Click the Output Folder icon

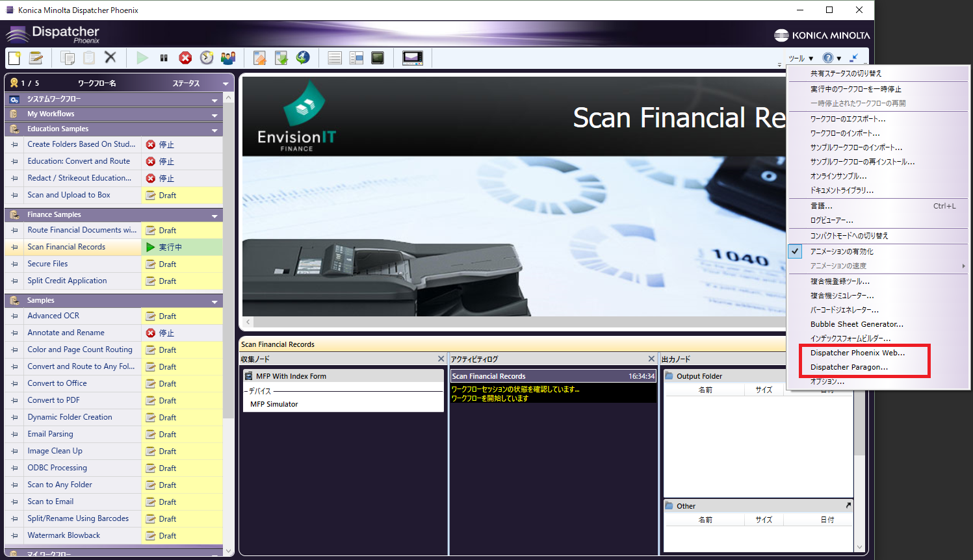coord(669,376)
